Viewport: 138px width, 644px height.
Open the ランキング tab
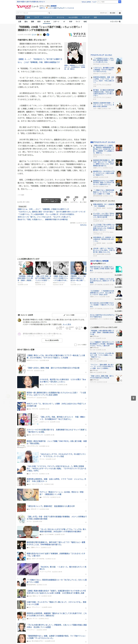coord(86,17)
